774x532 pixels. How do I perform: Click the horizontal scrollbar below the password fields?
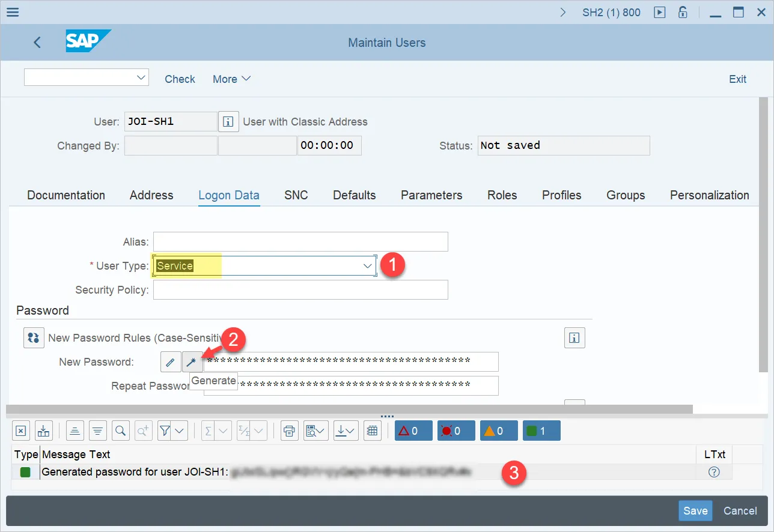click(x=350, y=409)
